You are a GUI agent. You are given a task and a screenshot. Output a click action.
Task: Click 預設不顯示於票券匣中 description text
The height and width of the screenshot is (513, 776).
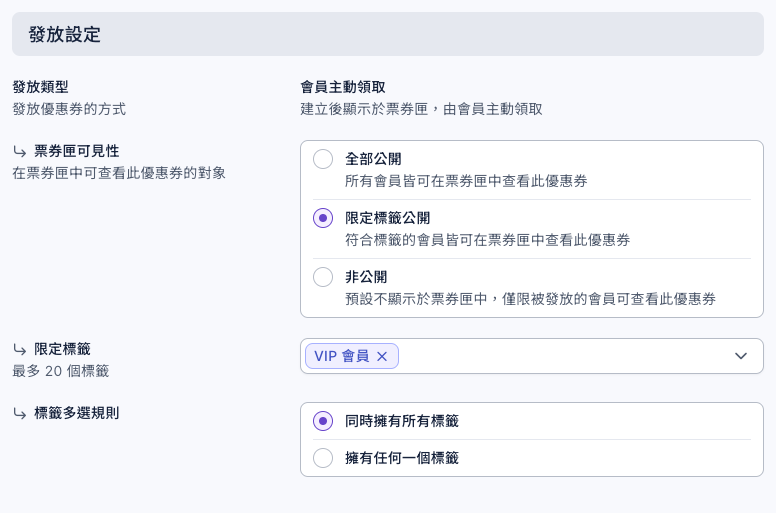point(531,299)
